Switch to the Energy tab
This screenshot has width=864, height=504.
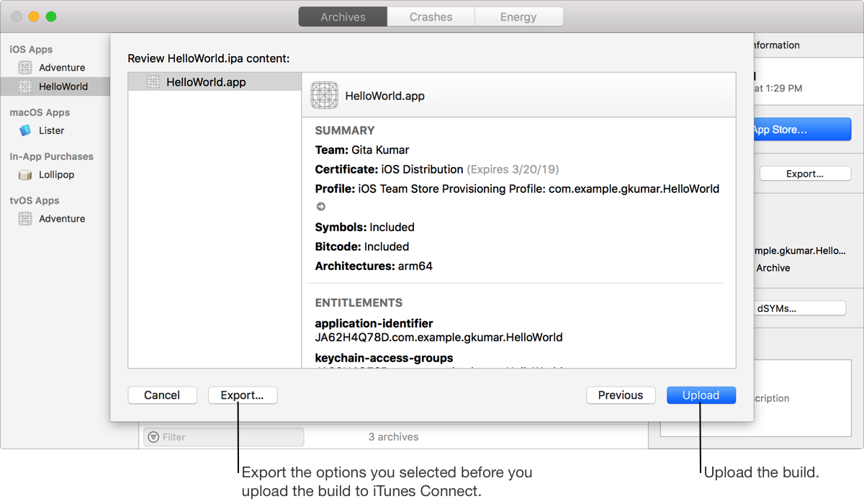518,17
